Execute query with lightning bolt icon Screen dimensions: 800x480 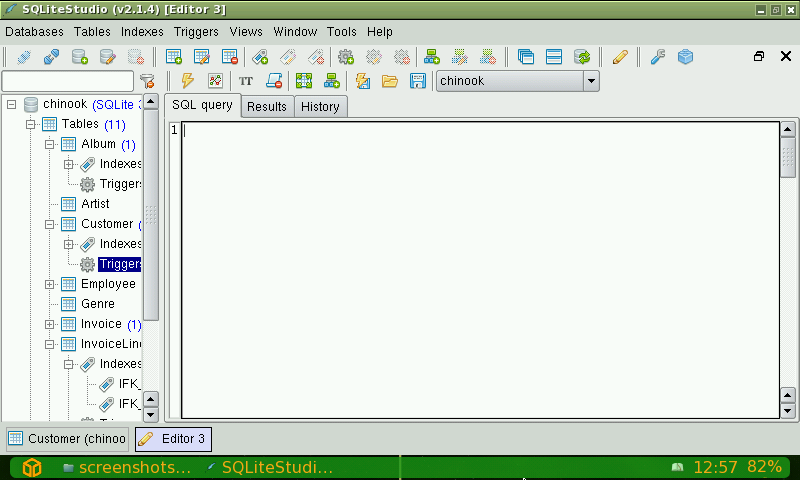click(x=188, y=81)
